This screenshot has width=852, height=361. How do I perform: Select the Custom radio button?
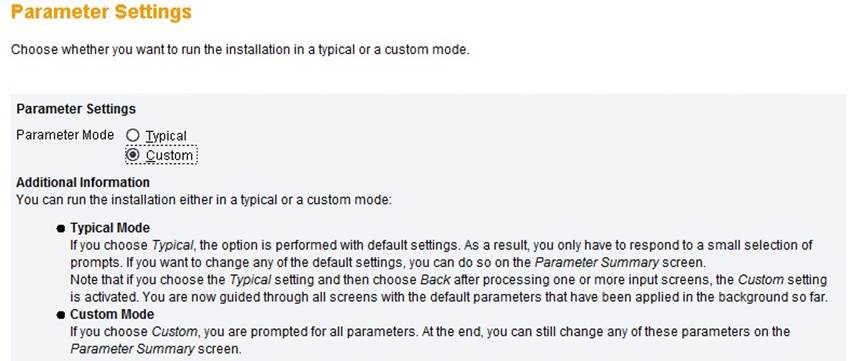(133, 155)
